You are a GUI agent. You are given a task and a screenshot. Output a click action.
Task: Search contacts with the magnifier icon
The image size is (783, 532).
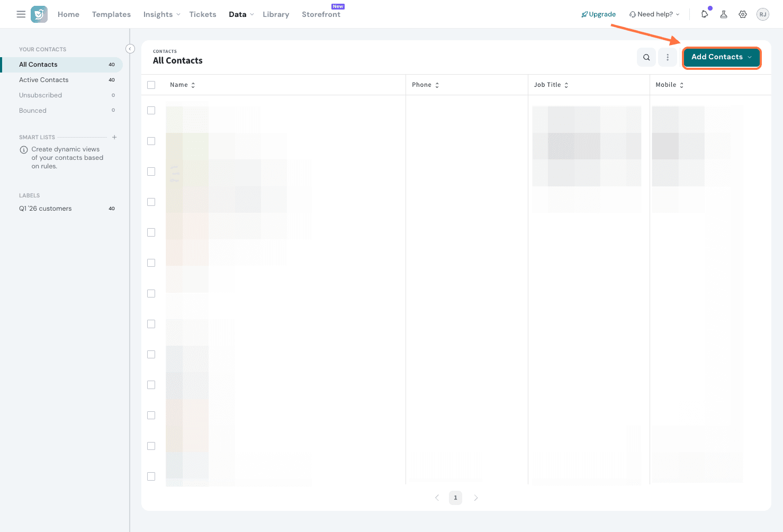click(646, 57)
